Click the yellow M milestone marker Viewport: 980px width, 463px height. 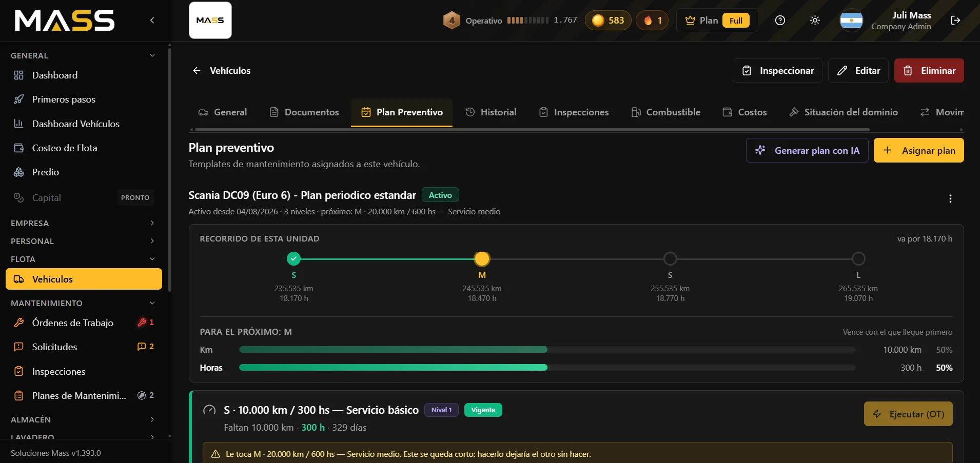(x=482, y=259)
